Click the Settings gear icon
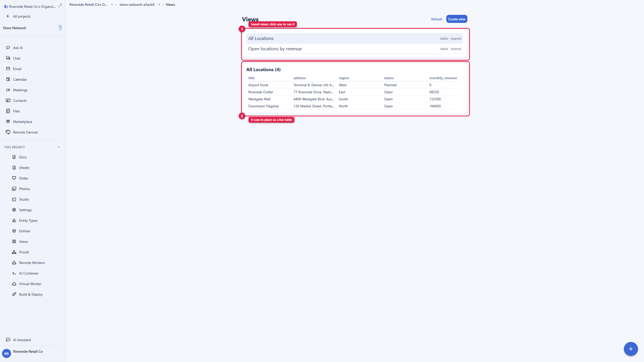644x362 pixels. [x=14, y=210]
